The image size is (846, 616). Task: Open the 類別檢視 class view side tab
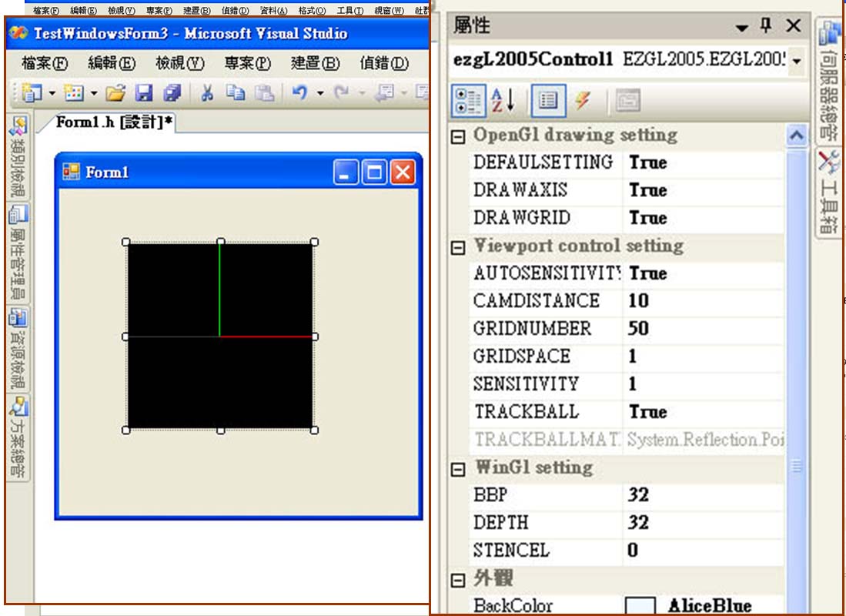click(18, 159)
